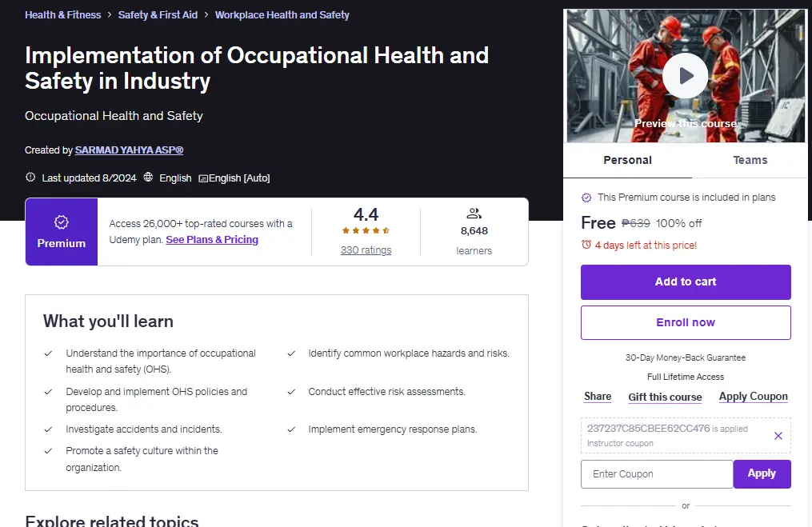
Task: Click 'Identify common workplace hazards and risks.'
Action: pyautogui.click(x=409, y=353)
